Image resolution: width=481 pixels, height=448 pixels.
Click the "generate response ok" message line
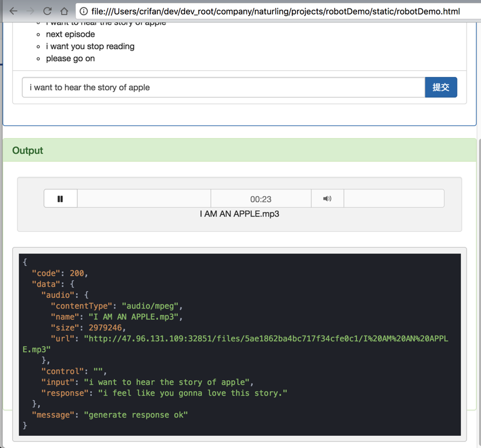[136, 415]
